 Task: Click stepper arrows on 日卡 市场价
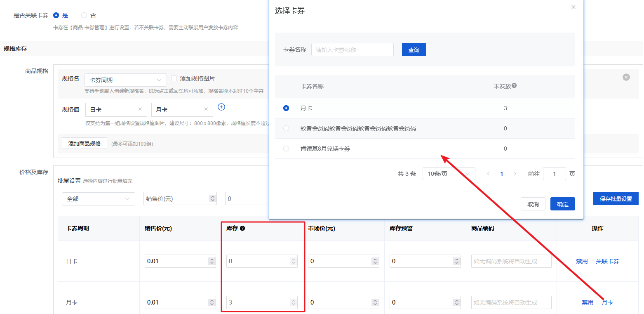pos(375,261)
